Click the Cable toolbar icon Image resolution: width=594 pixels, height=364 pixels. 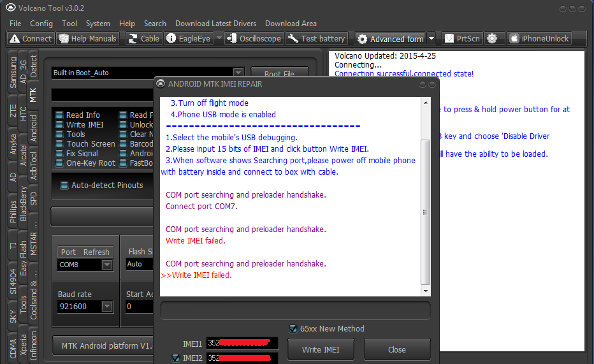pyautogui.click(x=143, y=38)
